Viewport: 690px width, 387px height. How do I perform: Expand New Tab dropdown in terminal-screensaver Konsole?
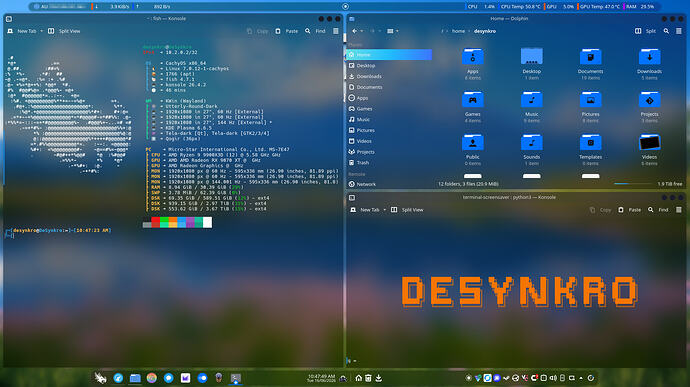tap(385, 210)
